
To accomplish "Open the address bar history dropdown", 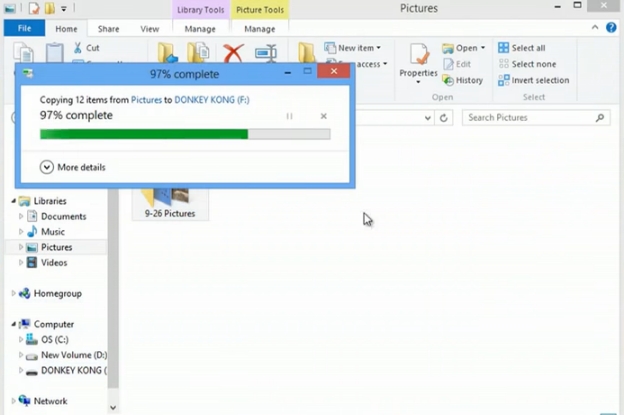I will tap(427, 118).
